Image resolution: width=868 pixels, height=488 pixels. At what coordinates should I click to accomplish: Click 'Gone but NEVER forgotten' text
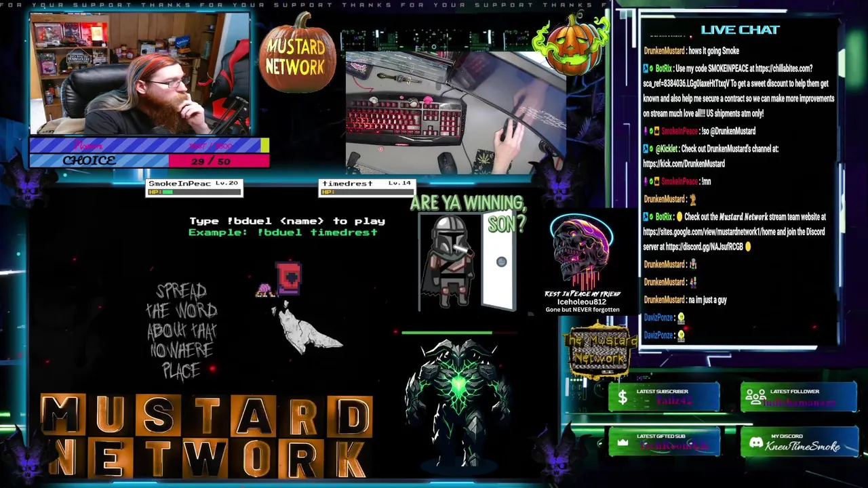583,310
